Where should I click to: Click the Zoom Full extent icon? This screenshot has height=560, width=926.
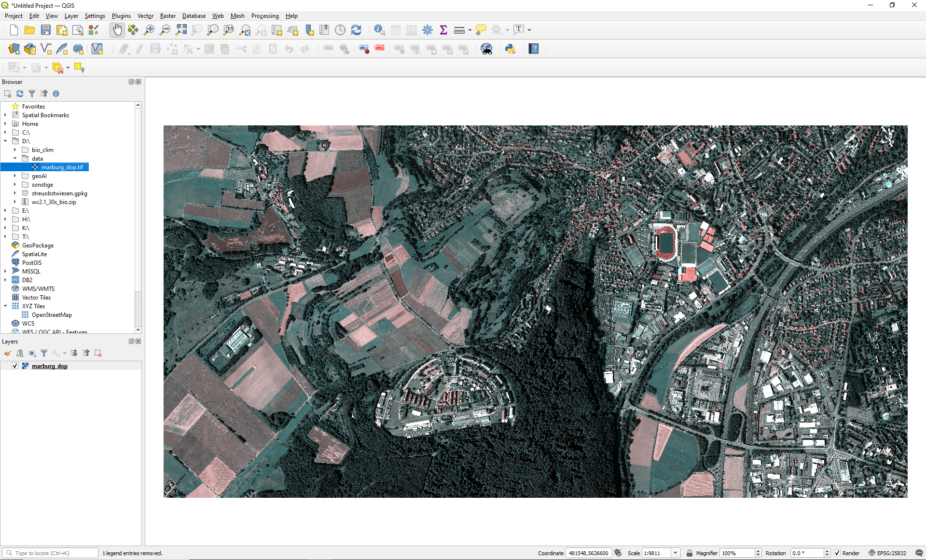tap(181, 30)
